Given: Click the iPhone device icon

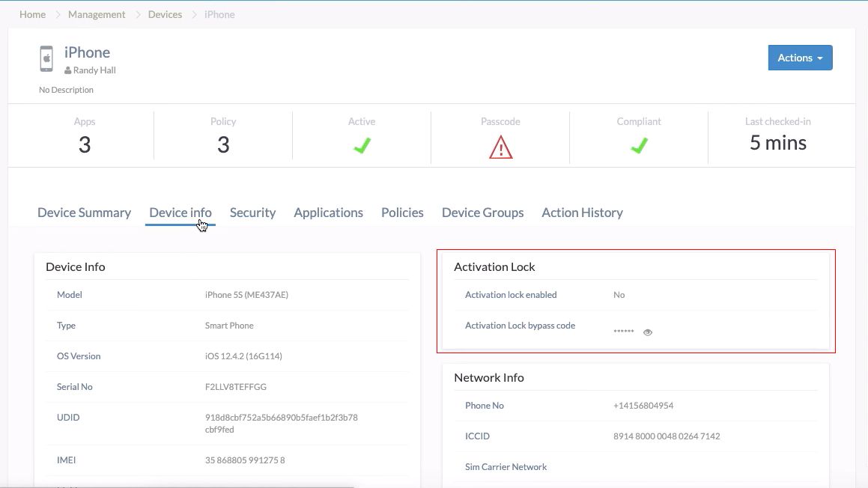Looking at the screenshot, I should [46, 58].
